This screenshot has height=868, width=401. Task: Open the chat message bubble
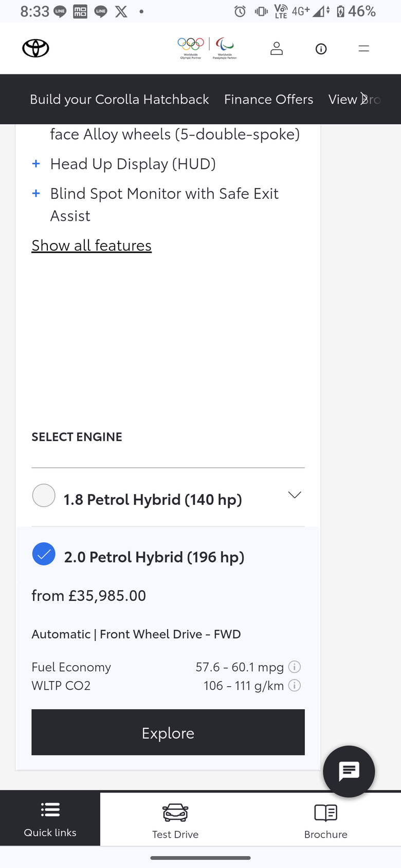pyautogui.click(x=349, y=771)
